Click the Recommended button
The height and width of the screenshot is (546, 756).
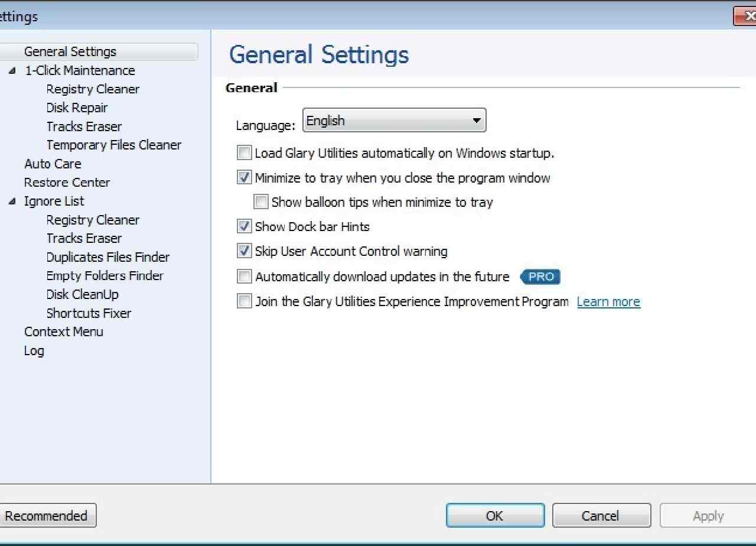(x=47, y=515)
